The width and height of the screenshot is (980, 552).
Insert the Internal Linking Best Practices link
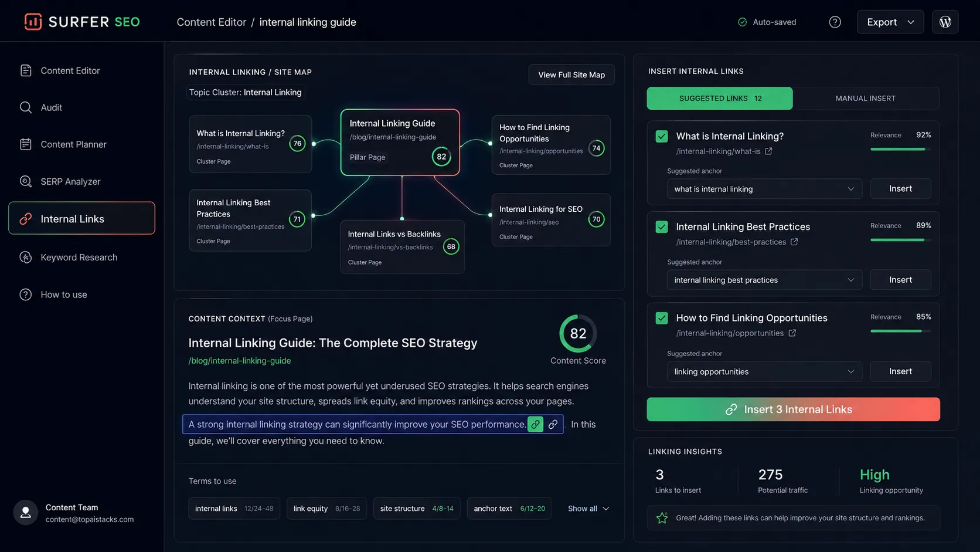pos(900,279)
